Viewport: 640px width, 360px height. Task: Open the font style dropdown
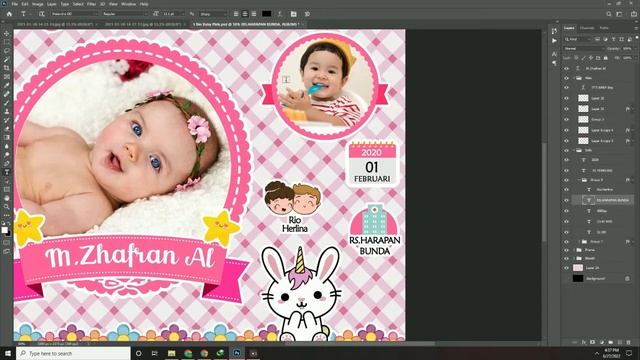125,14
